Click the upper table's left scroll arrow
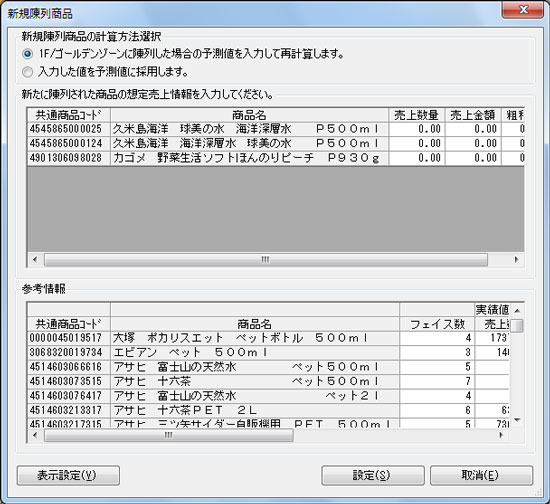Screen dimensions: 550x504 (35, 260)
